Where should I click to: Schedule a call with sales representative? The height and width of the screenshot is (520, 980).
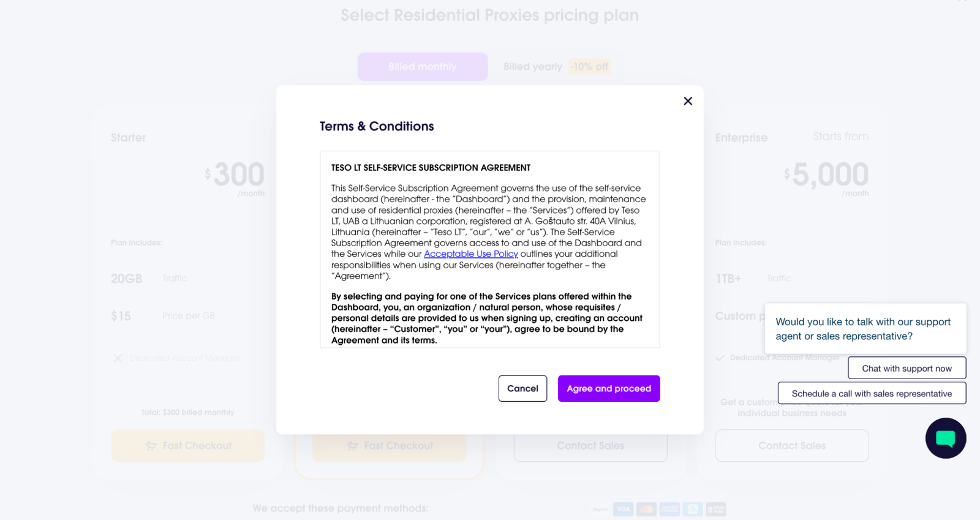872,393
